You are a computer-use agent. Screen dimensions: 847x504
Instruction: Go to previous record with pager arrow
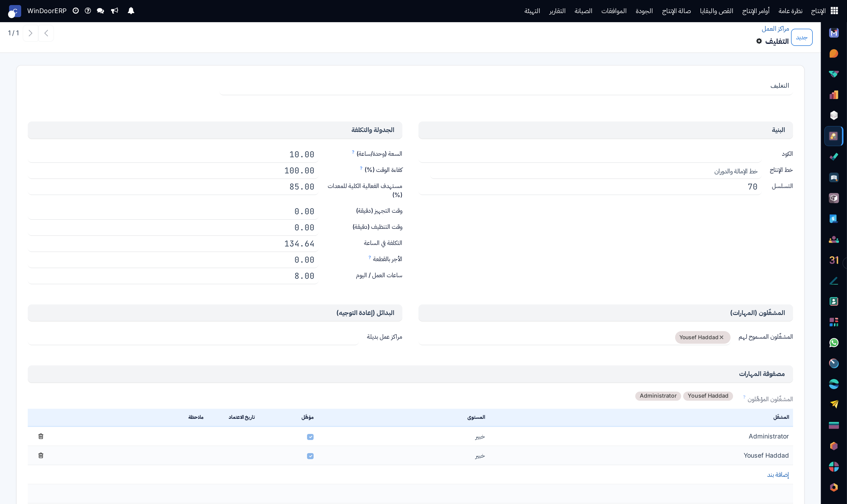pos(46,33)
